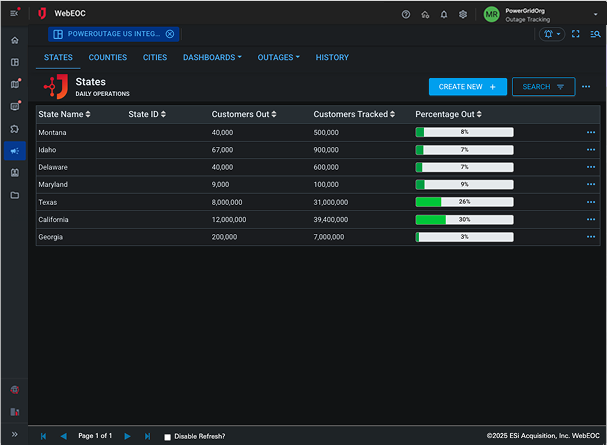Close the POWEROUTAGE US INTEG tab
The image size is (607, 445).
pyautogui.click(x=170, y=34)
